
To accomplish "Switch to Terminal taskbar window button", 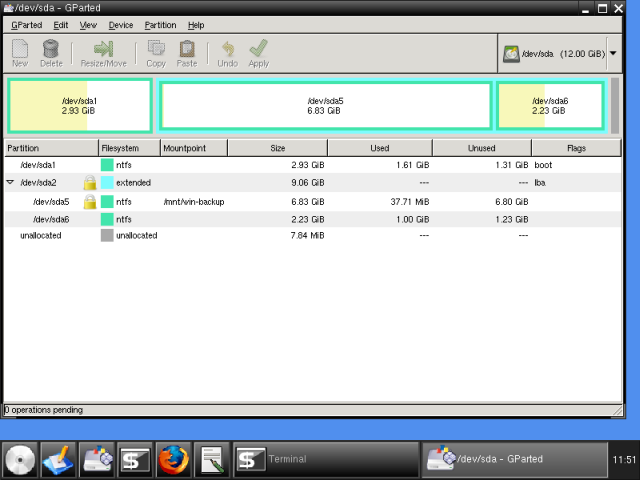I will [x=326, y=460].
